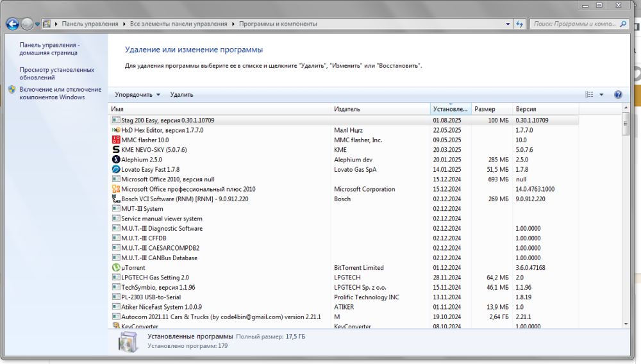
Task: Select the Stag 200 Easy program icon
Action: [x=116, y=120]
